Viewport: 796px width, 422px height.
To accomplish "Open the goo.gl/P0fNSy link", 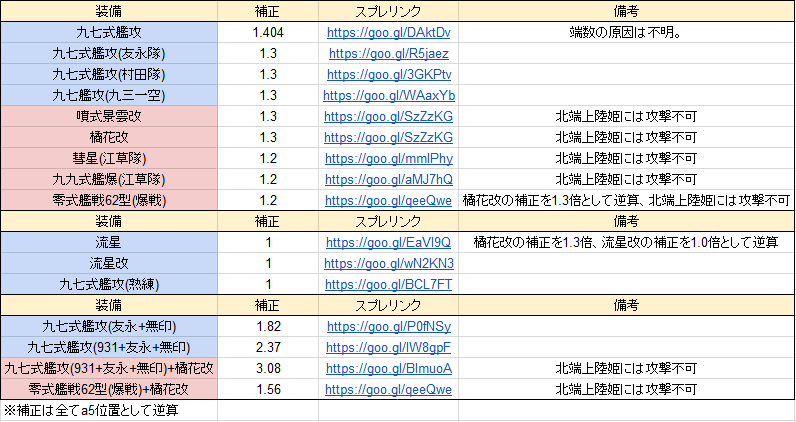I will point(388,326).
